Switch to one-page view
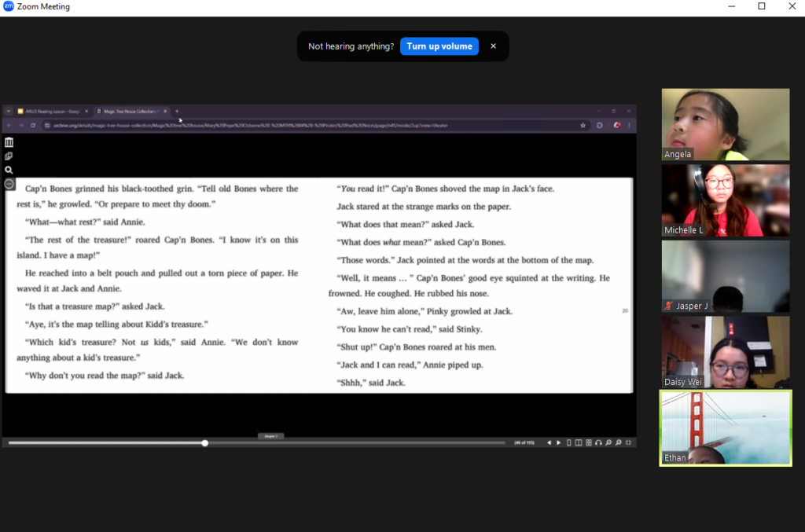The height and width of the screenshot is (532, 805). point(569,442)
